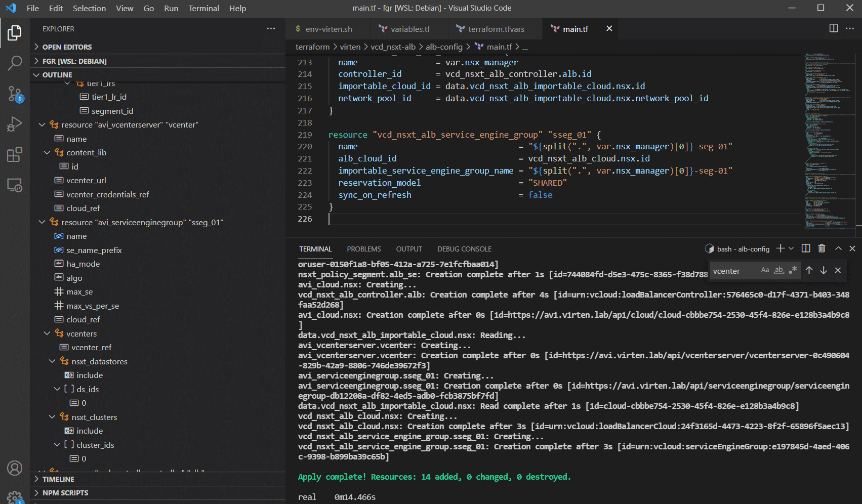Close the bottom panel

pyautogui.click(x=852, y=248)
